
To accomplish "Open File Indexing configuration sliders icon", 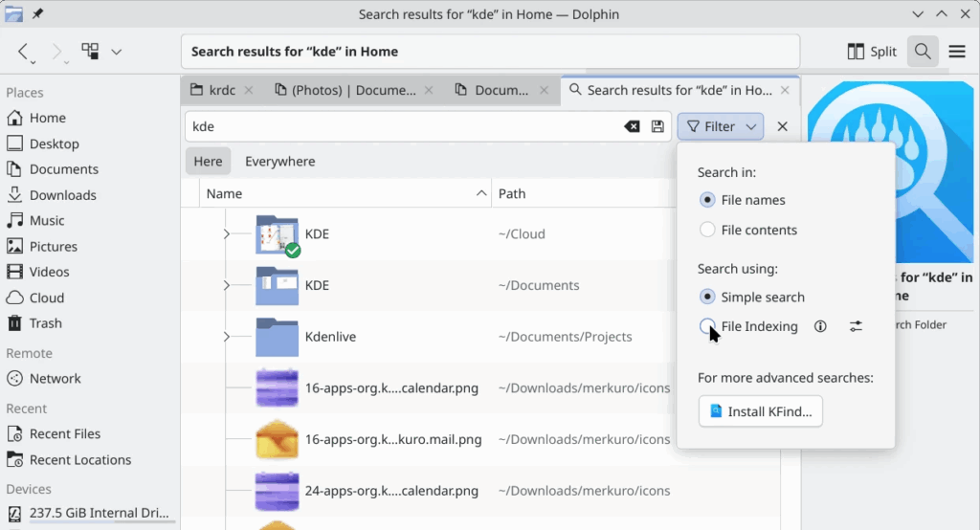I will click(856, 326).
